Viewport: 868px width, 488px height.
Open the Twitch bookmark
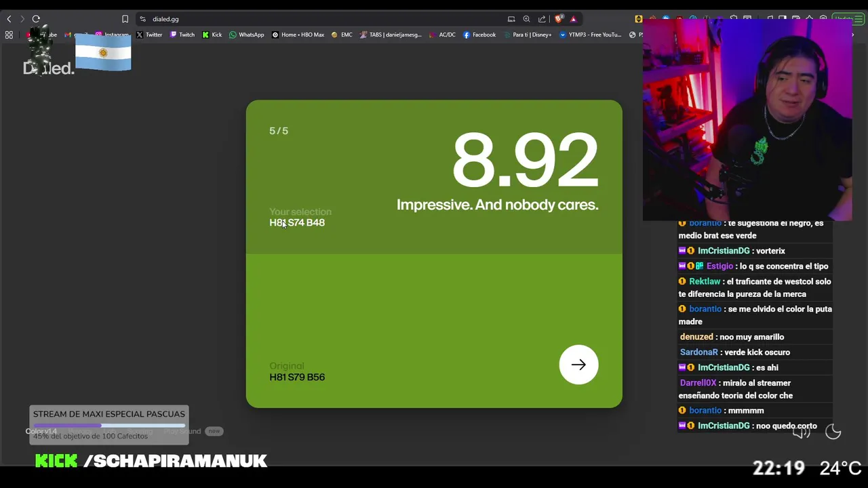click(182, 35)
